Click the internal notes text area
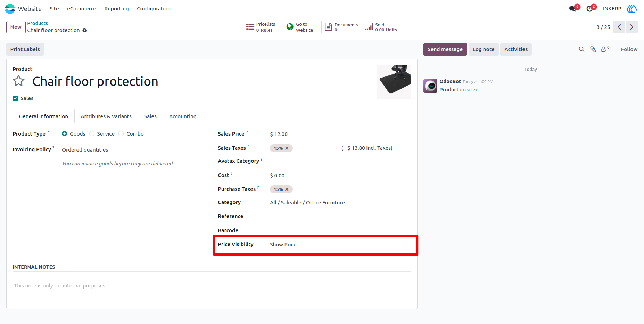Viewport: 644px width, 324px height. (x=212, y=286)
